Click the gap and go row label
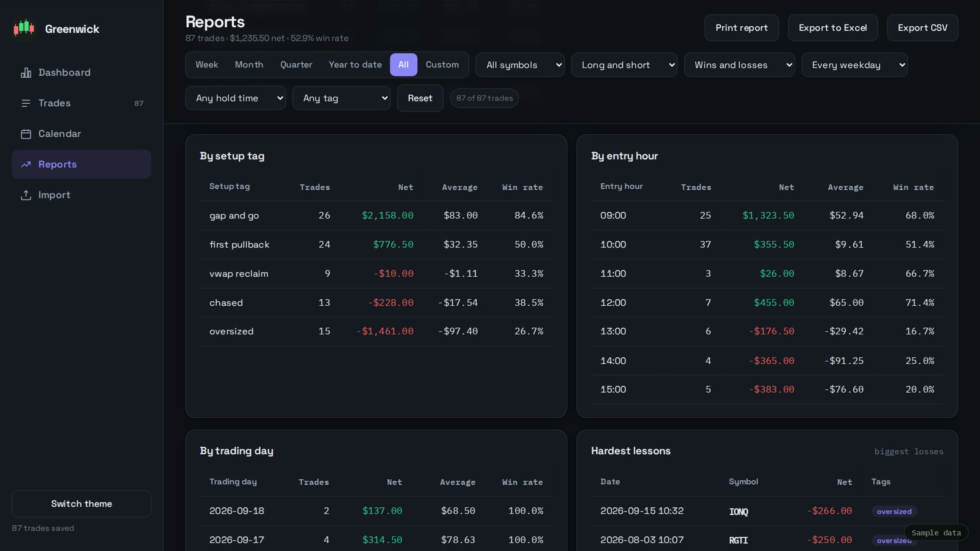 [234, 216]
